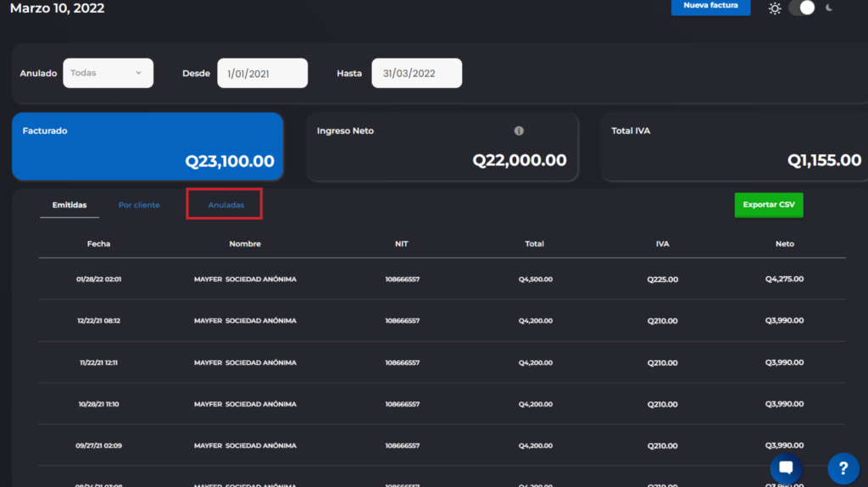Expand the Anulado dropdown
Image resolution: width=868 pixels, height=487 pixels.
click(x=107, y=74)
